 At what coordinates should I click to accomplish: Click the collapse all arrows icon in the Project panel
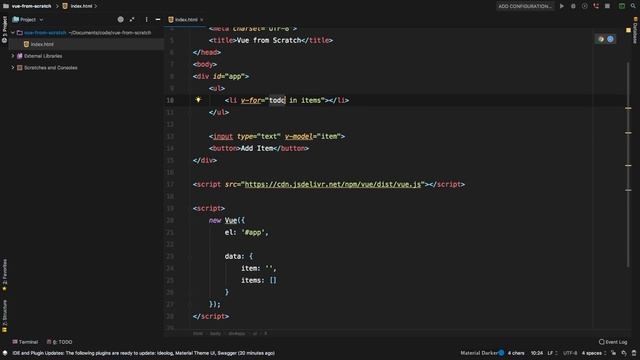pos(132,19)
